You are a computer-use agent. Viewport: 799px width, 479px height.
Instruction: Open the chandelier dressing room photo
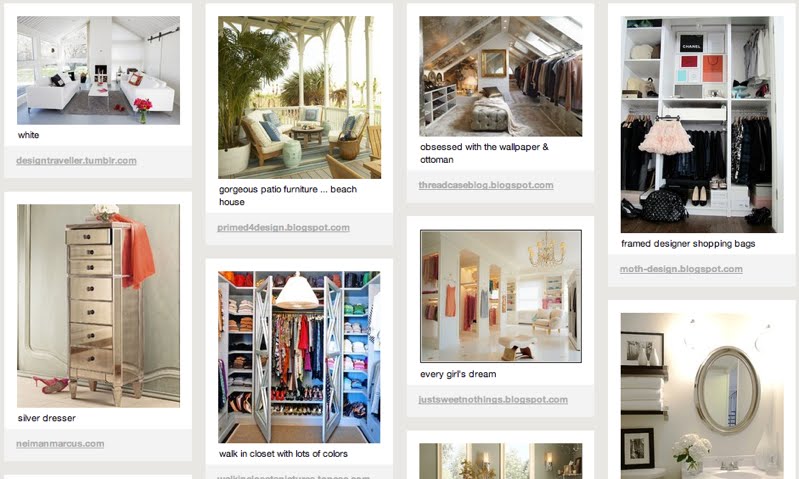(500, 296)
